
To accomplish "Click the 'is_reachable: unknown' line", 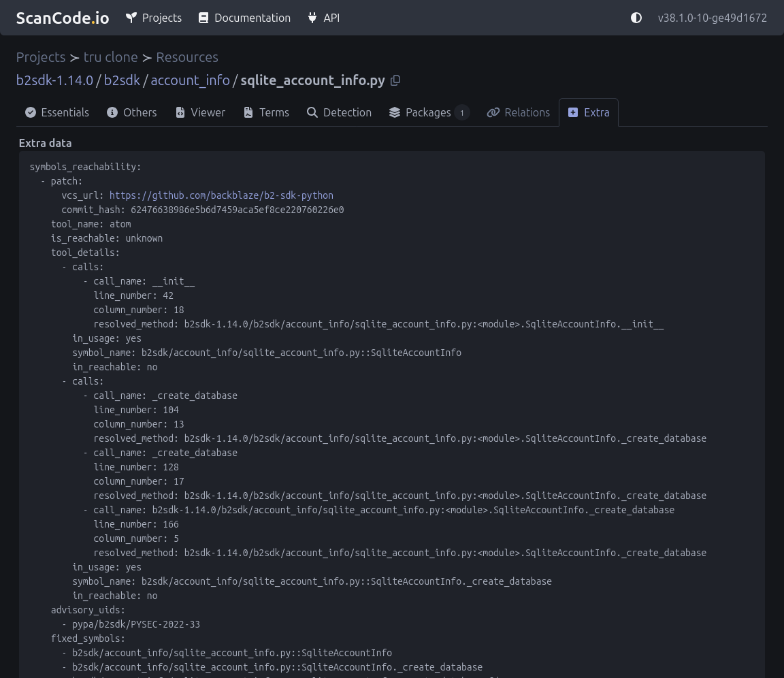I will pos(106,238).
